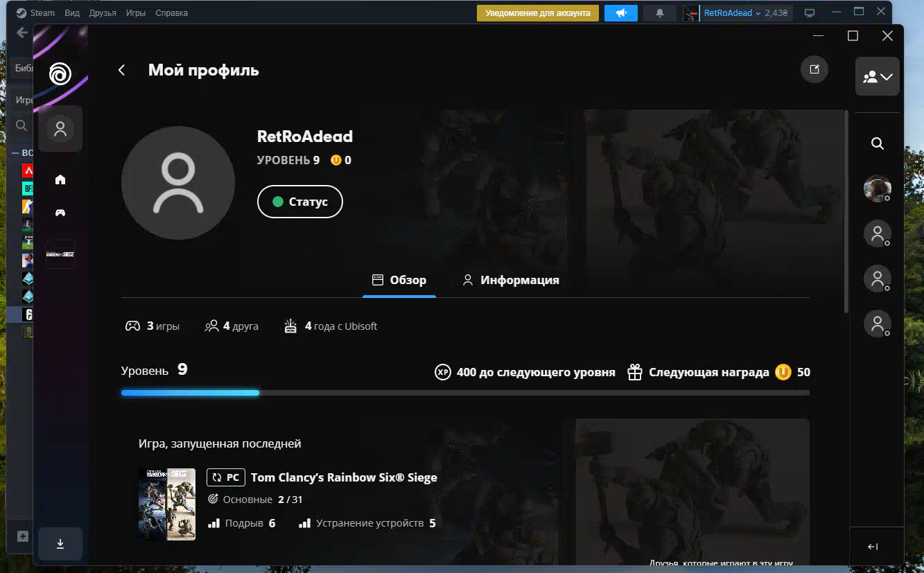Collapse the friends panel arrow icon
This screenshot has width=924, height=573.
coord(873,547)
